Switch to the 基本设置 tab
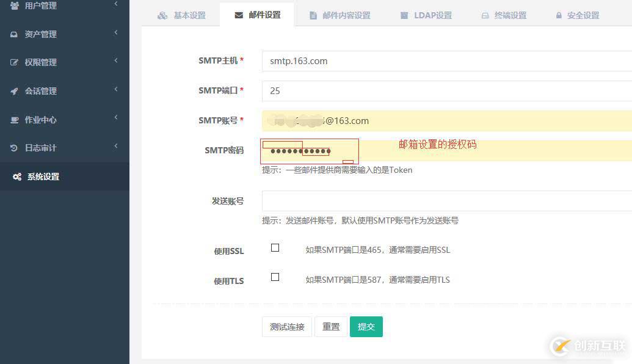Image resolution: width=632 pixels, height=364 pixels. pos(182,15)
